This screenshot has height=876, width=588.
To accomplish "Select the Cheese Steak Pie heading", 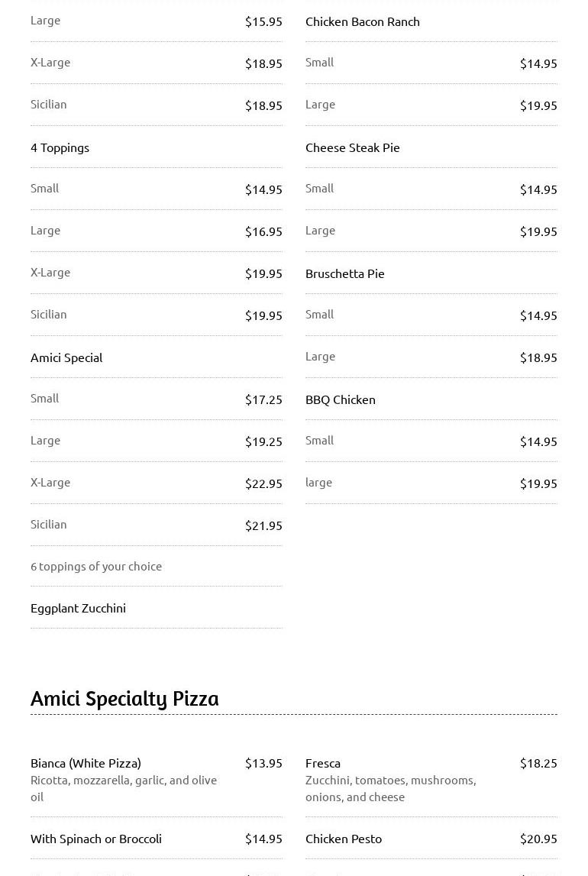I will pyautogui.click(x=353, y=147).
